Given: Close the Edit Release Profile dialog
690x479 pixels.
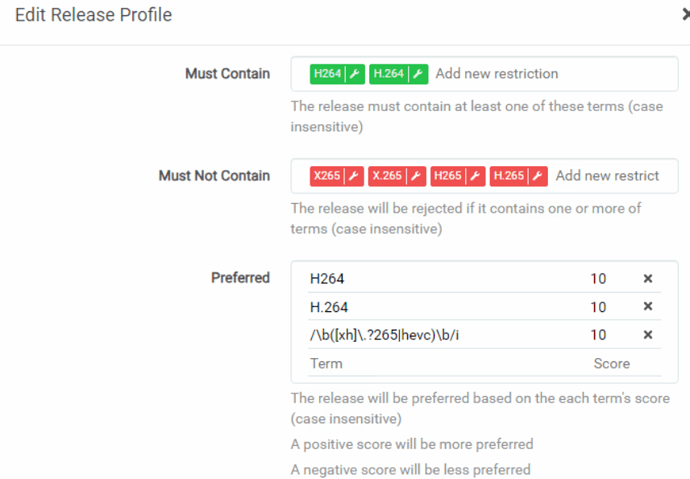Looking at the screenshot, I should 684,15.
